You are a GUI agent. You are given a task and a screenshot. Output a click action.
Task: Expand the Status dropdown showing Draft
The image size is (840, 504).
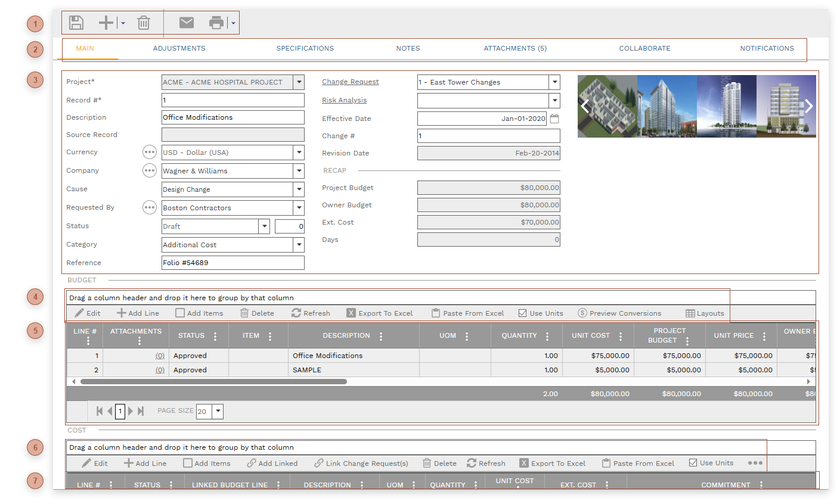point(264,226)
